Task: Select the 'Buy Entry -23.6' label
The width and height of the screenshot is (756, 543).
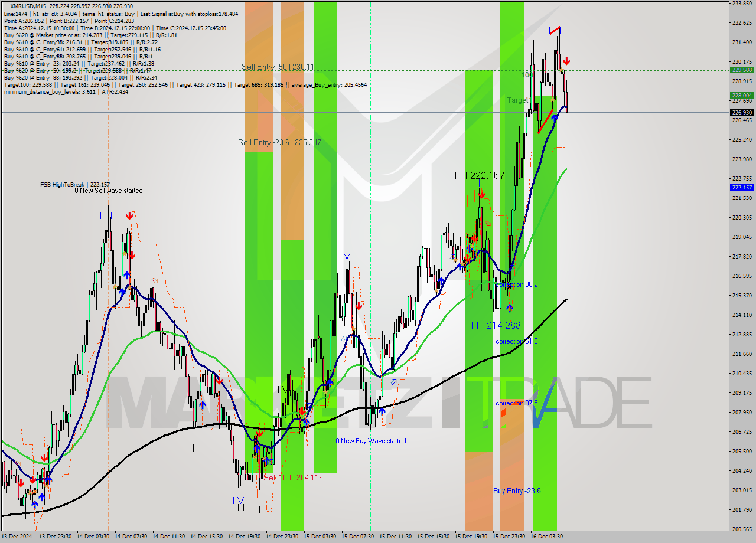Action: coord(517,491)
